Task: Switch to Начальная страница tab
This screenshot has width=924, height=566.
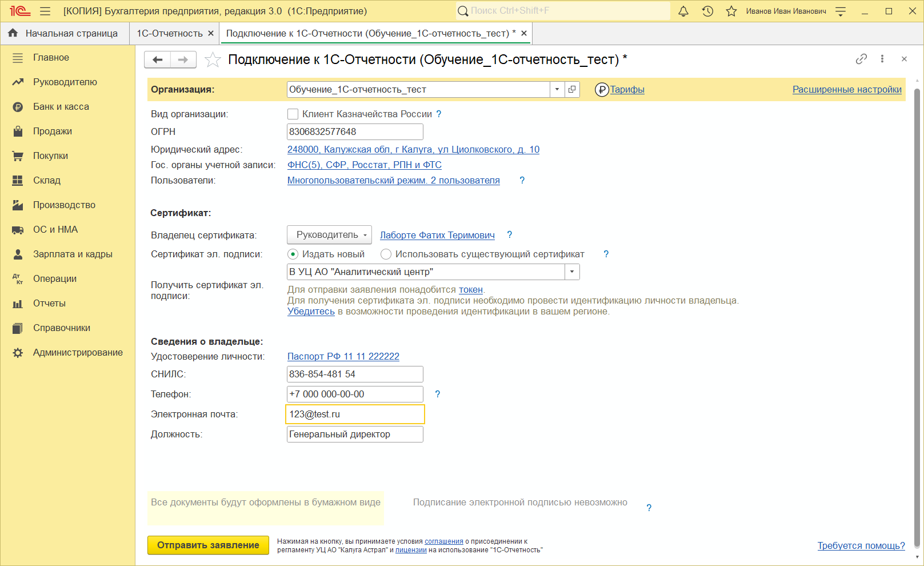Action: click(x=65, y=33)
